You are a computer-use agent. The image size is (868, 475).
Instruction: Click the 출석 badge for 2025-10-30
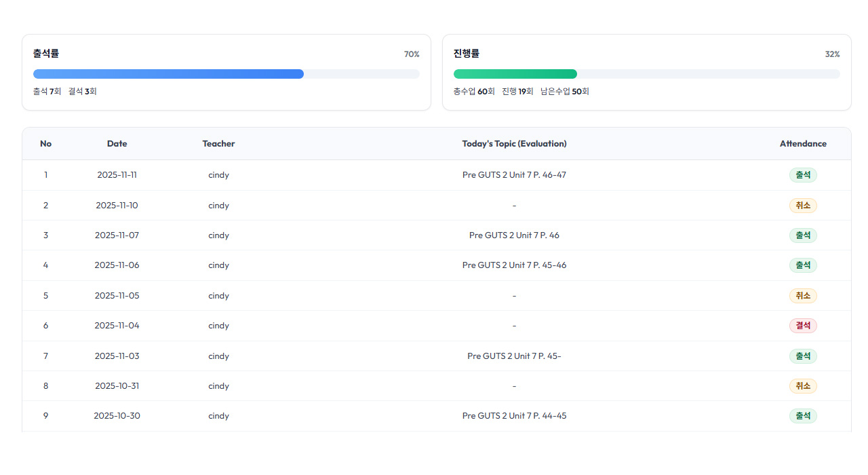(x=803, y=416)
